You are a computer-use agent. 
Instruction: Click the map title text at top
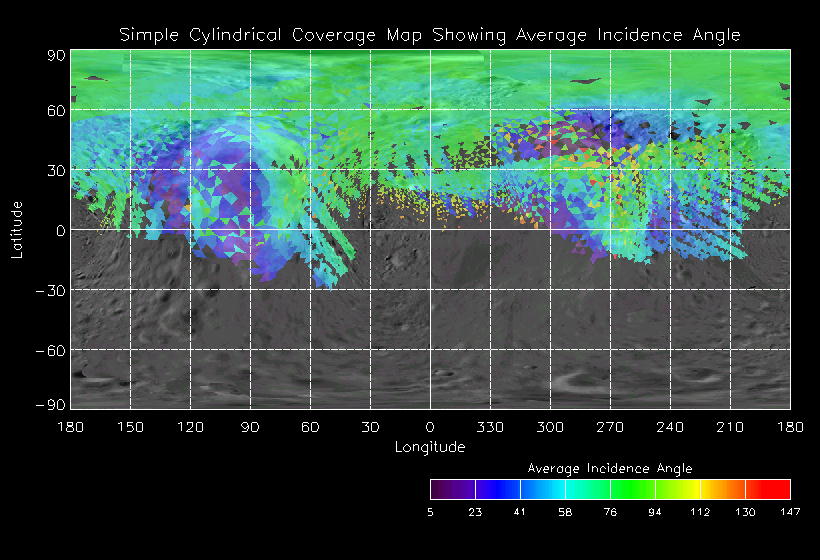[430, 35]
